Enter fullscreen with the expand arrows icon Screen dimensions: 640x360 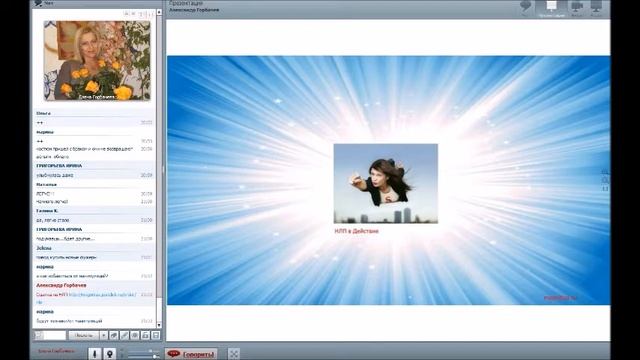coord(234,354)
